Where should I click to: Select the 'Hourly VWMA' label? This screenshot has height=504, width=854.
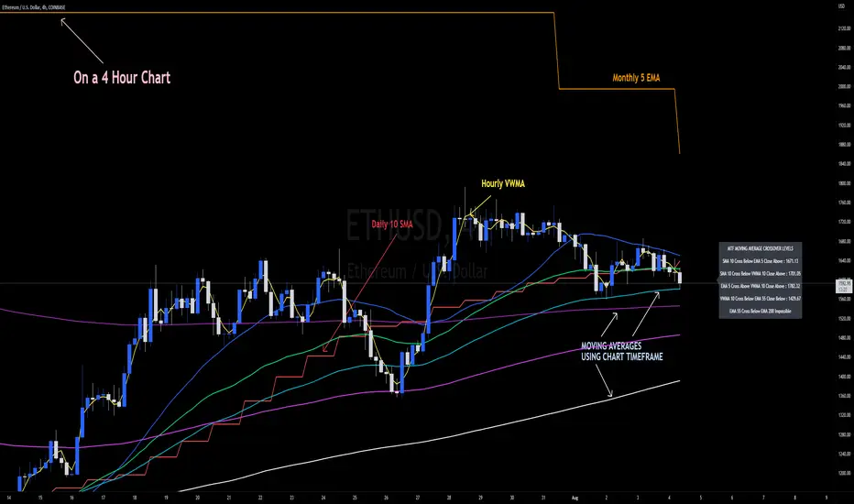click(x=503, y=183)
